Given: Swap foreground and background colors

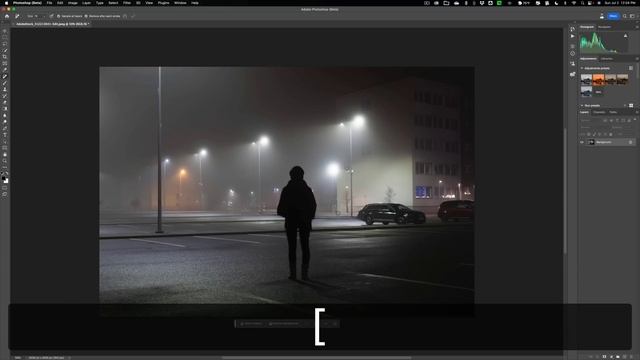Looking at the screenshot, I should click(x=7, y=174).
